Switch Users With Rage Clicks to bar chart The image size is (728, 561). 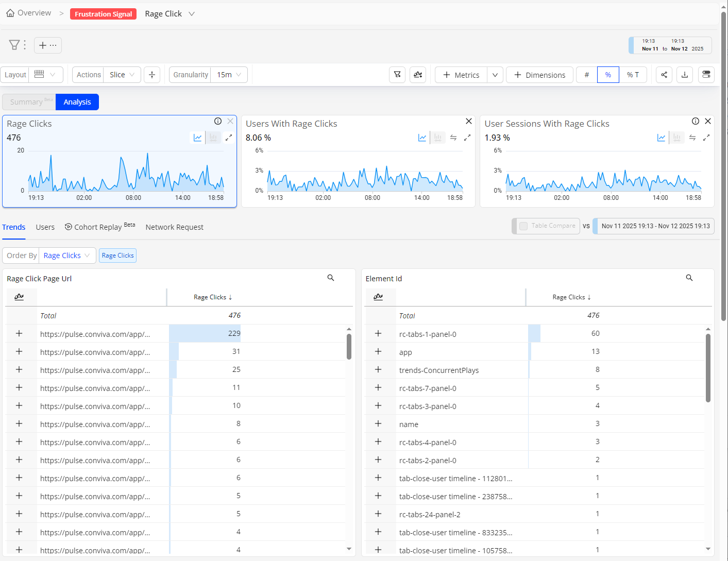(438, 138)
